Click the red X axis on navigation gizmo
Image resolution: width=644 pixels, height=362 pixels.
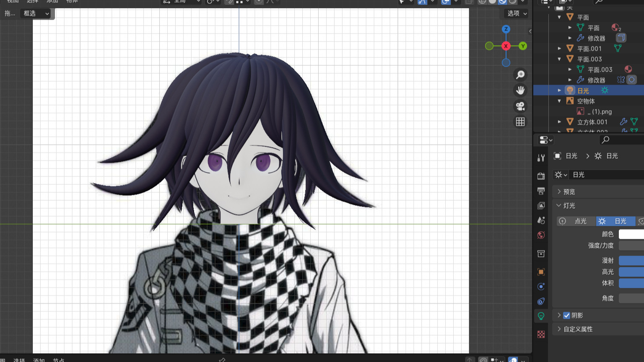(x=506, y=46)
